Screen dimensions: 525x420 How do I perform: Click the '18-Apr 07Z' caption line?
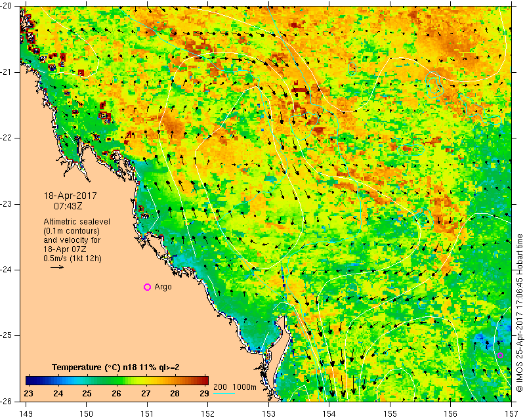pos(65,249)
